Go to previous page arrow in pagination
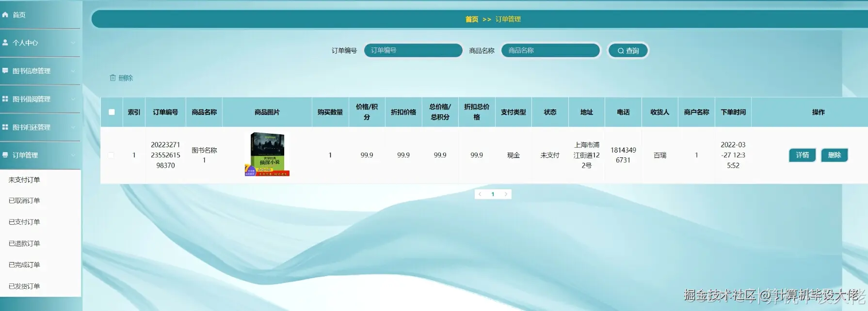Image resolution: width=868 pixels, height=311 pixels. pyautogui.click(x=480, y=194)
